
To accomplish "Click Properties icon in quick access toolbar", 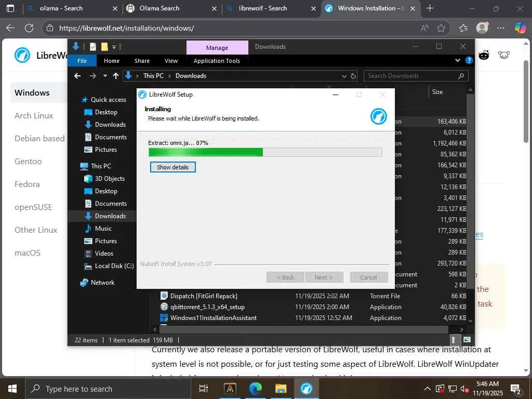I will (93, 47).
